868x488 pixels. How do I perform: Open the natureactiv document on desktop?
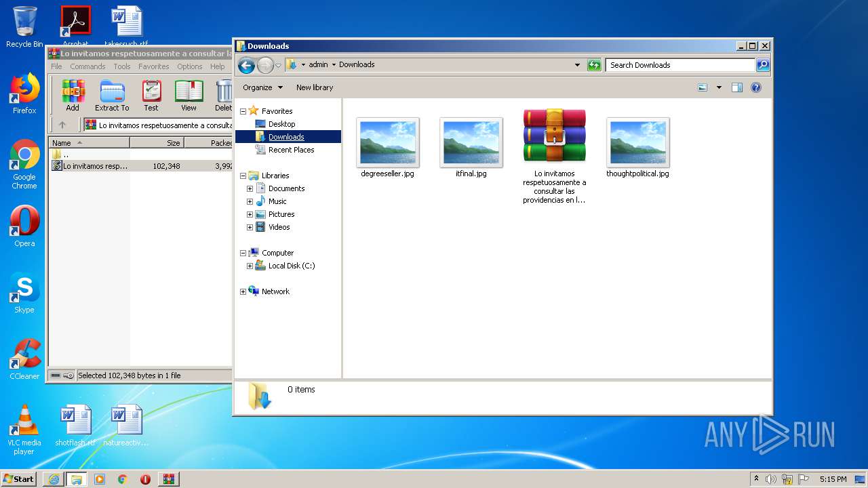coord(126,426)
